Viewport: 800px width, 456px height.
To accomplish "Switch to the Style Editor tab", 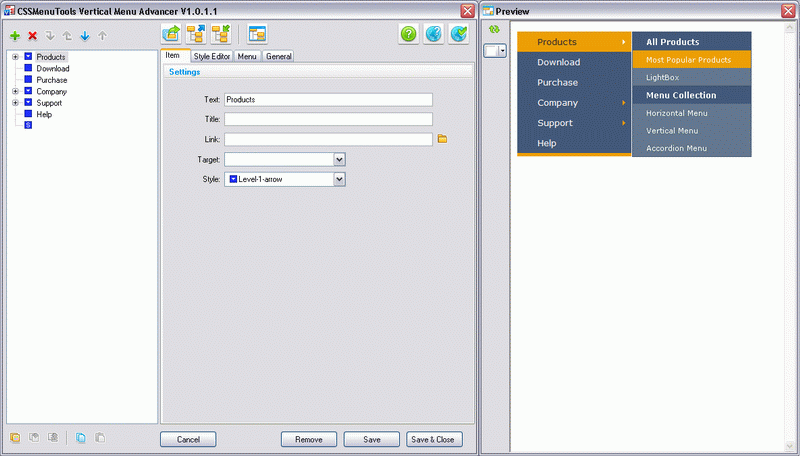I will (x=212, y=56).
